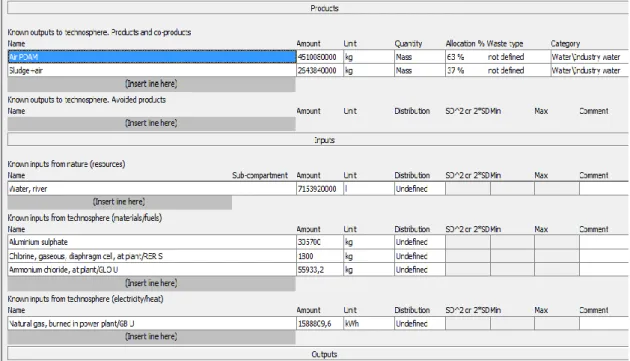This screenshot has height=361, width=630.
Task: Select the Aluminium sulphate input row
Action: pos(152,242)
